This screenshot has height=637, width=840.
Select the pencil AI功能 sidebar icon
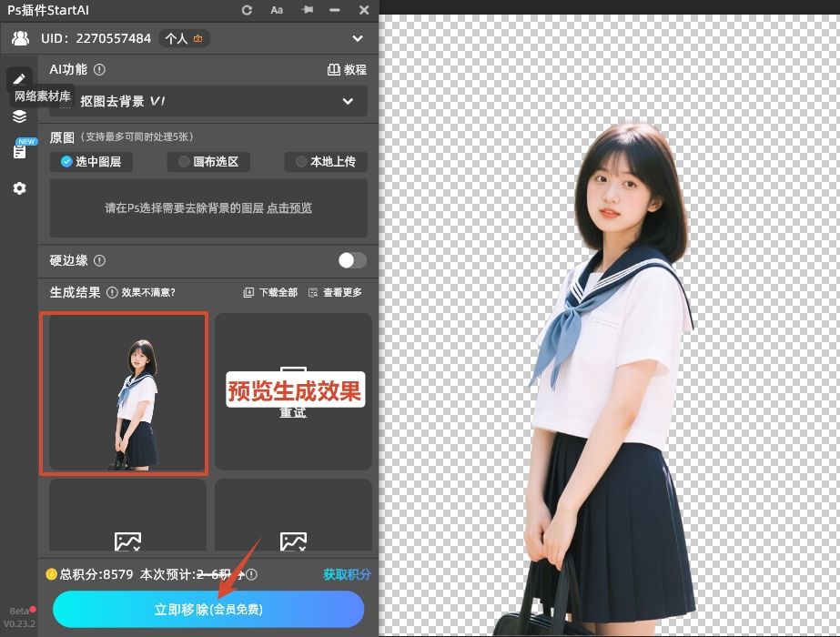(x=19, y=79)
